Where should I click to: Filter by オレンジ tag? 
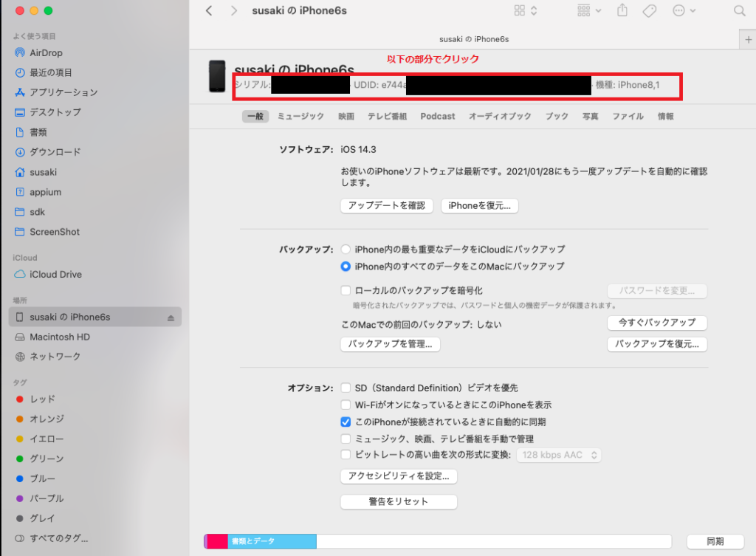(x=47, y=419)
